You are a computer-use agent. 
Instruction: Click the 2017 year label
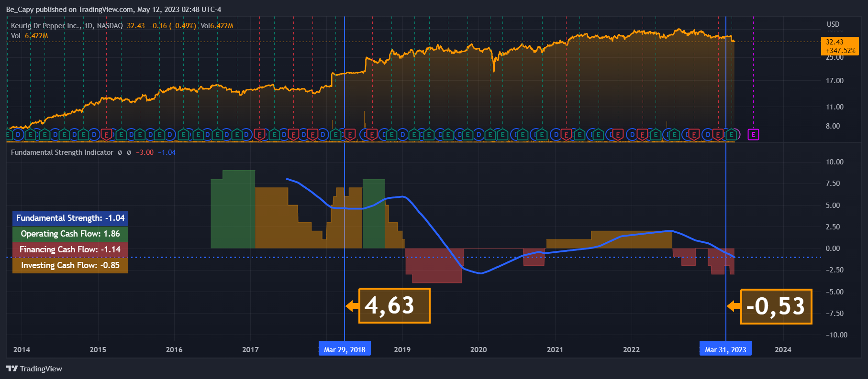(x=250, y=350)
